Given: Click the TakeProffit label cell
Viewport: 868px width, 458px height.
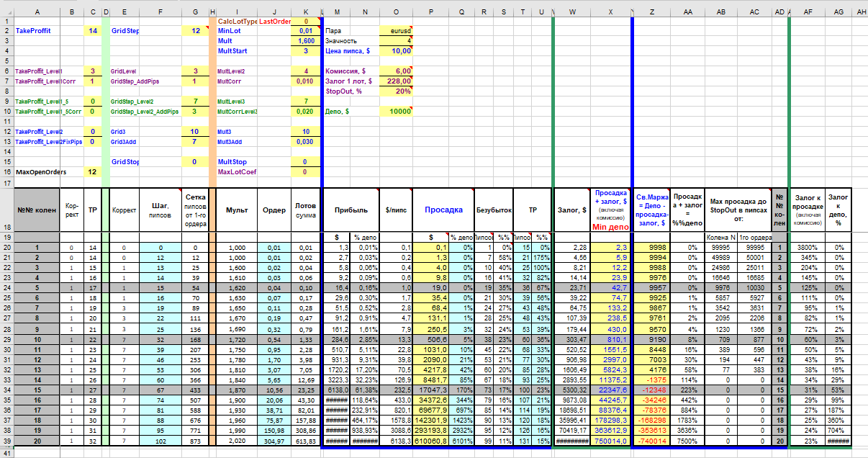Looking at the screenshot, I should pyautogui.click(x=37, y=31).
